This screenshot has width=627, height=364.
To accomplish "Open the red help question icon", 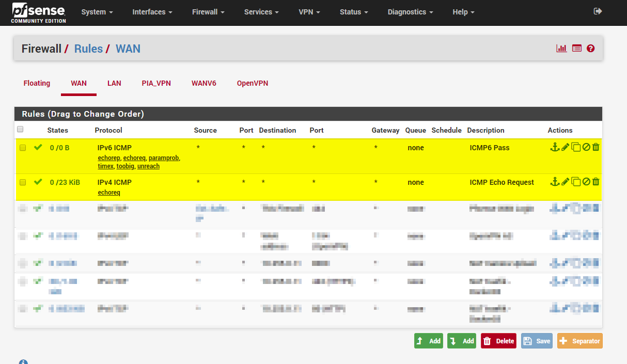I will tap(591, 49).
